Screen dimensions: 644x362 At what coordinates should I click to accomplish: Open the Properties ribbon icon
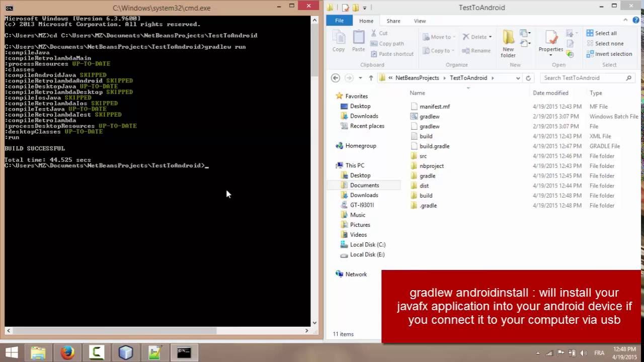tap(551, 42)
